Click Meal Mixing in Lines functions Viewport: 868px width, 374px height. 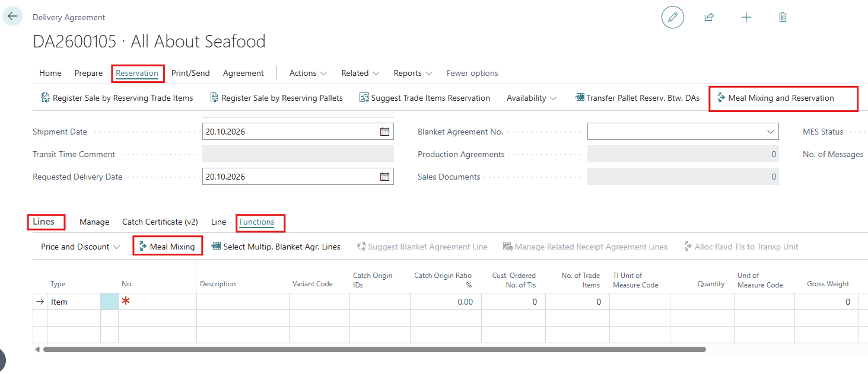click(166, 247)
